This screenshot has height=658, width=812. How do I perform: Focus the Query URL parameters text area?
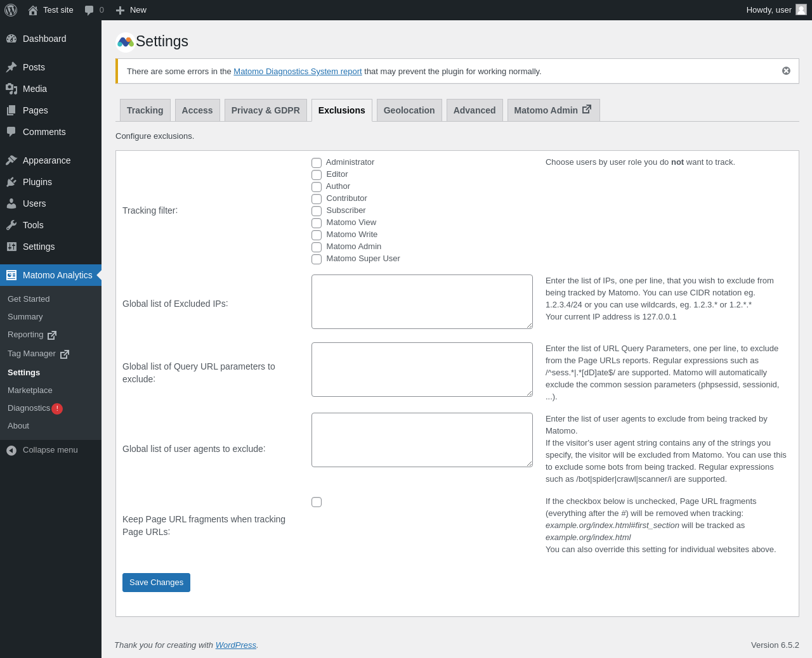[422, 370]
